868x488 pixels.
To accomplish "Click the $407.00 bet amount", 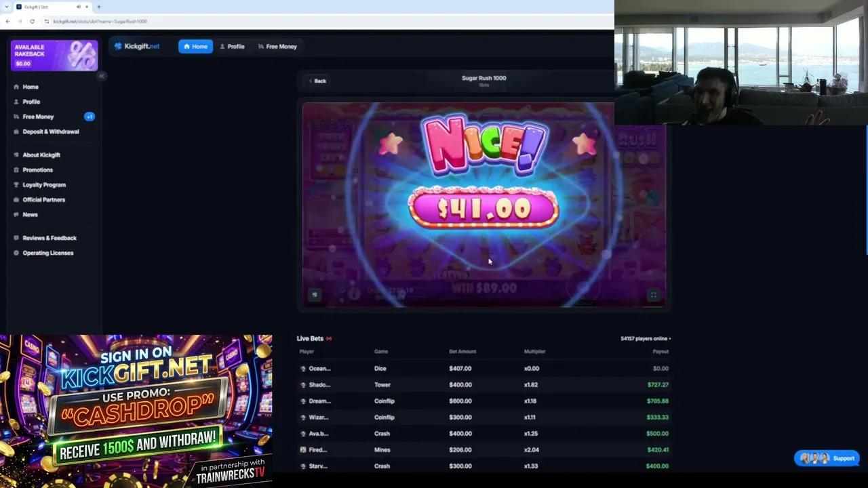I will (460, 369).
